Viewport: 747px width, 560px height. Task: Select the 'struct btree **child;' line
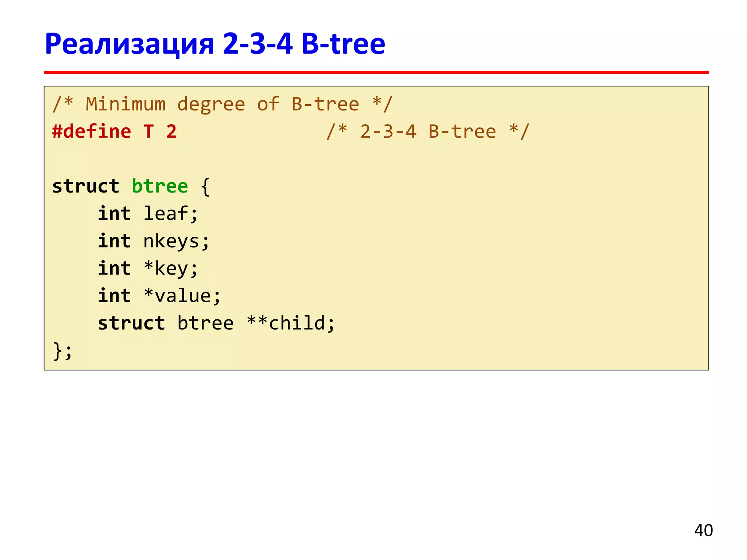pos(216,323)
